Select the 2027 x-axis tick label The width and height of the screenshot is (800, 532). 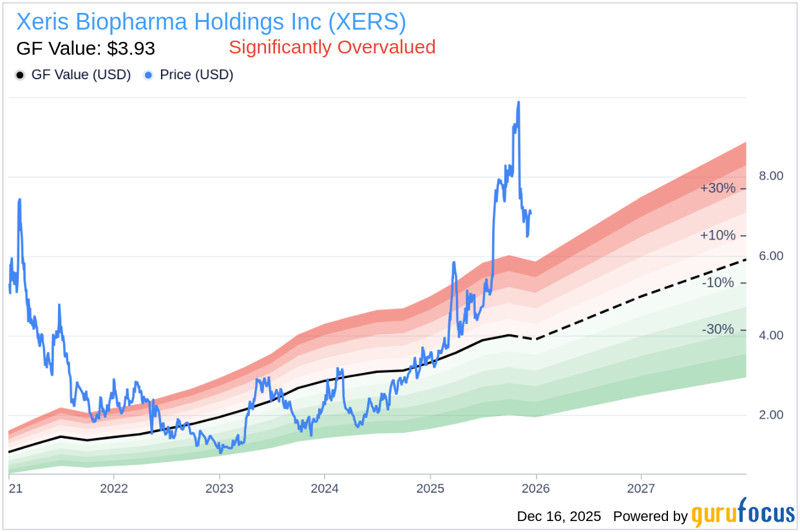642,489
